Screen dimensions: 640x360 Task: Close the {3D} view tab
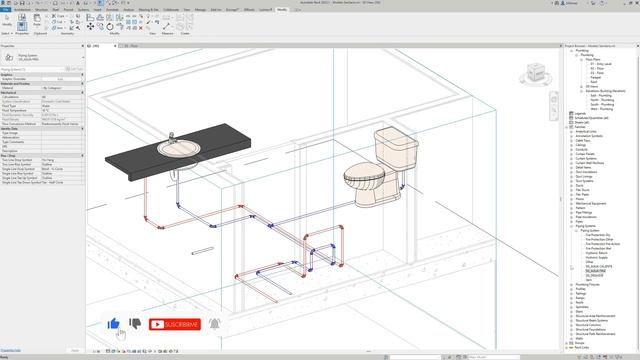tap(115, 46)
